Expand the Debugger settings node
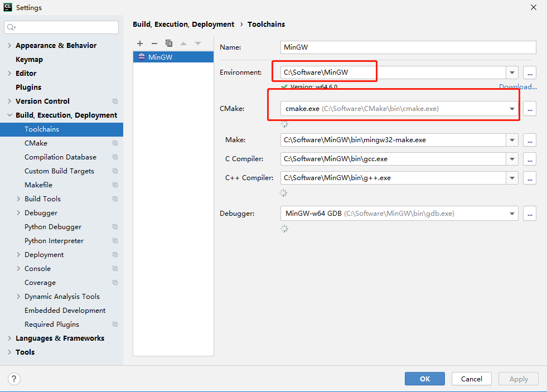547x392 pixels. point(18,213)
